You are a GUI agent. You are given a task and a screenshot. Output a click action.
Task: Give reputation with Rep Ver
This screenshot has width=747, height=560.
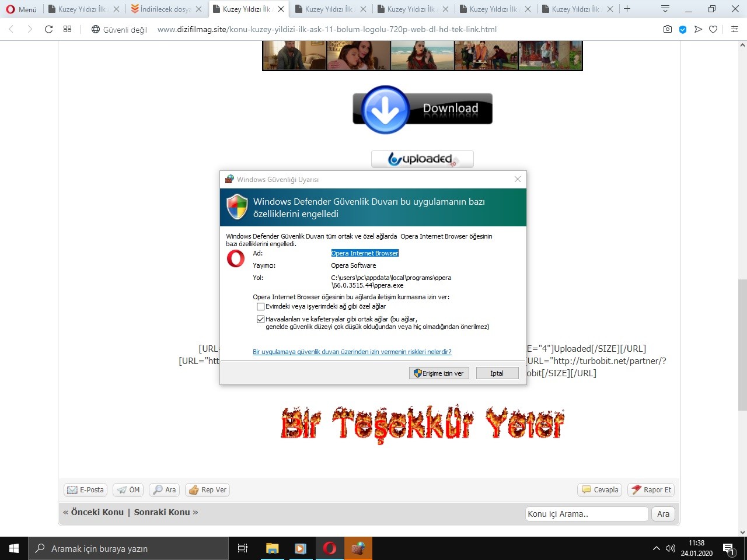pos(207,490)
